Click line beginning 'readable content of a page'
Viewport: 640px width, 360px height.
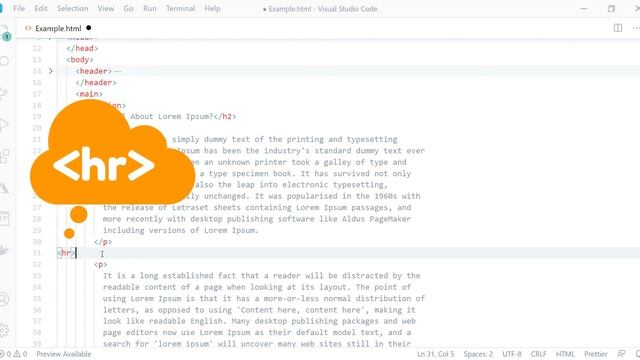(257, 287)
